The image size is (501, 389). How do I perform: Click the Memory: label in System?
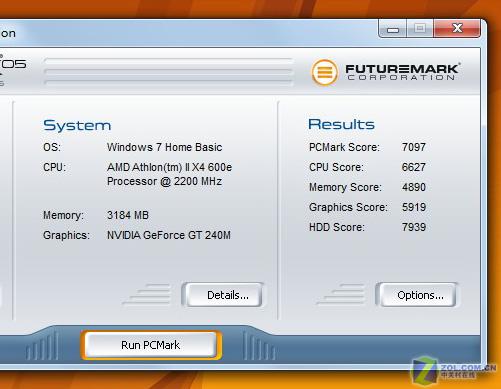tap(63, 215)
